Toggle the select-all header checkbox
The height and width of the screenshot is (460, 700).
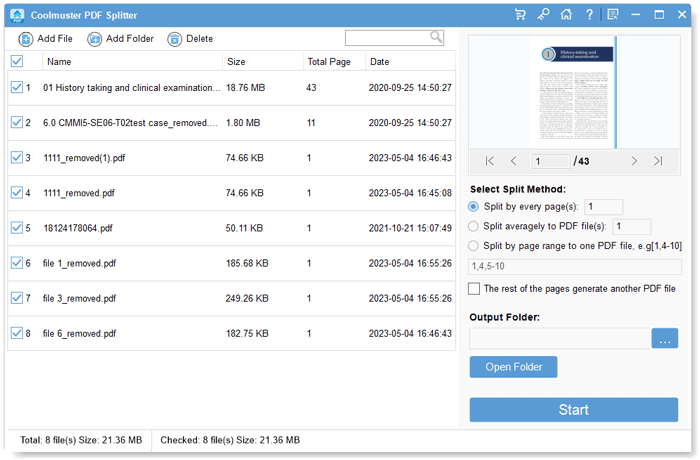[x=17, y=61]
